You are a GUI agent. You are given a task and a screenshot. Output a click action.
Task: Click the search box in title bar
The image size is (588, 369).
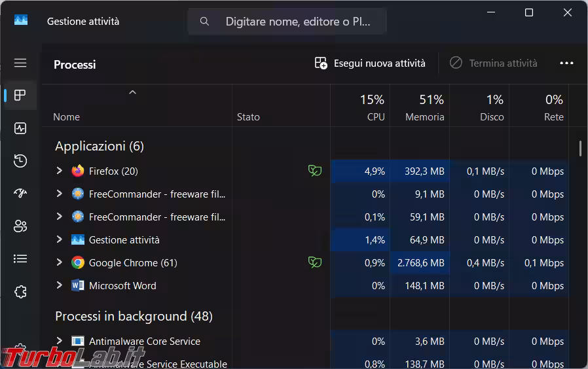(288, 22)
